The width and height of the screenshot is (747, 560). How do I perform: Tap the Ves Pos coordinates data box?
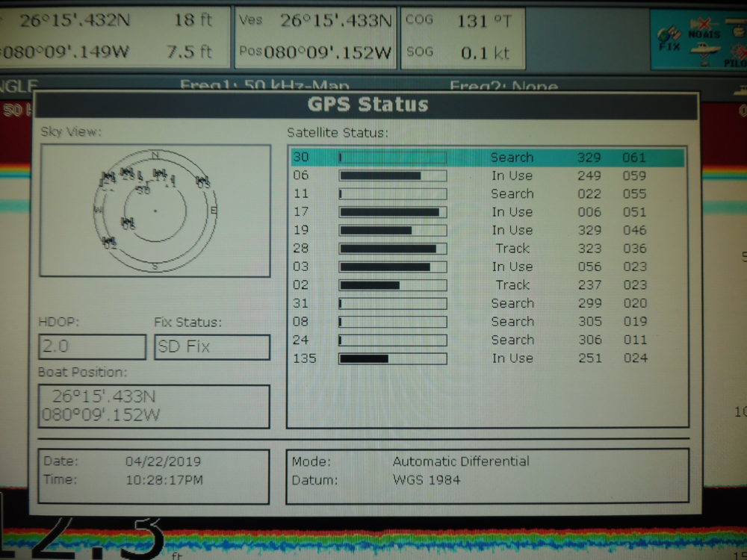[x=315, y=37]
